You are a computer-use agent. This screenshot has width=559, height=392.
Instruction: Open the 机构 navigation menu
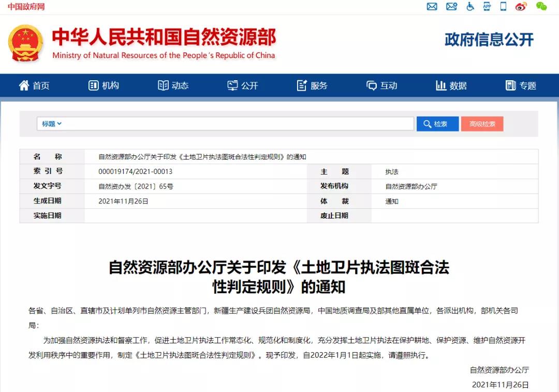coord(104,86)
